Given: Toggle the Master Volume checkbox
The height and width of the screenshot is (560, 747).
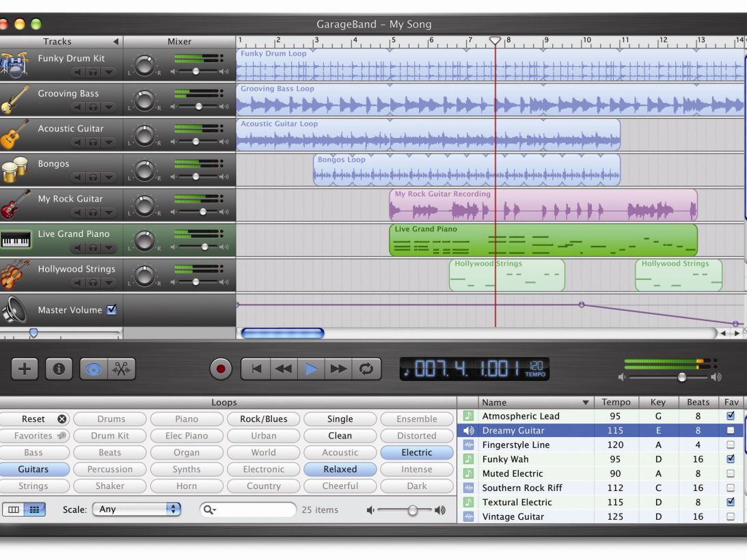Looking at the screenshot, I should (x=111, y=309).
